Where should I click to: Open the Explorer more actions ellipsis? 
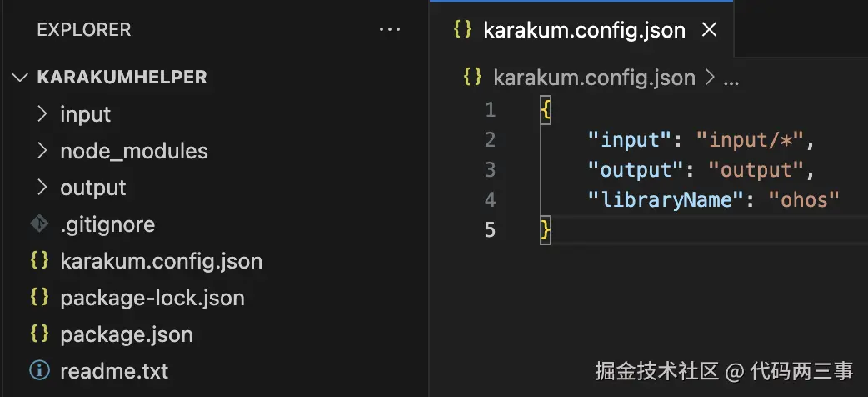(389, 30)
